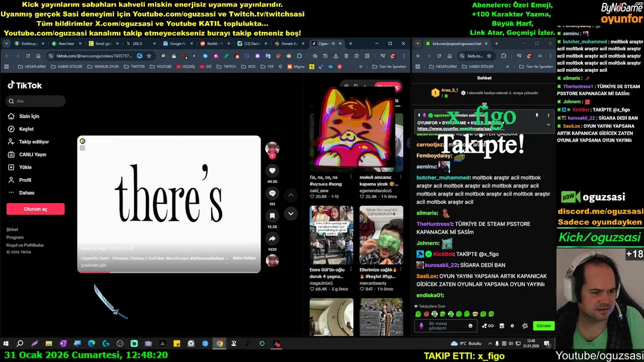Open Windows taskbar search
Screen dimensions: 644x362
point(20,344)
